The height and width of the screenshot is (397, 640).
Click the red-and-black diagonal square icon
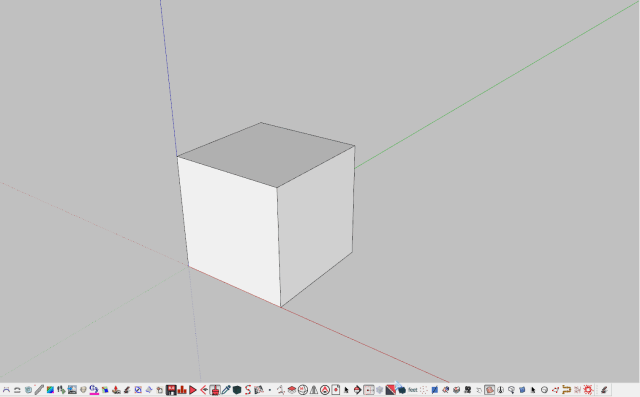tap(391, 390)
